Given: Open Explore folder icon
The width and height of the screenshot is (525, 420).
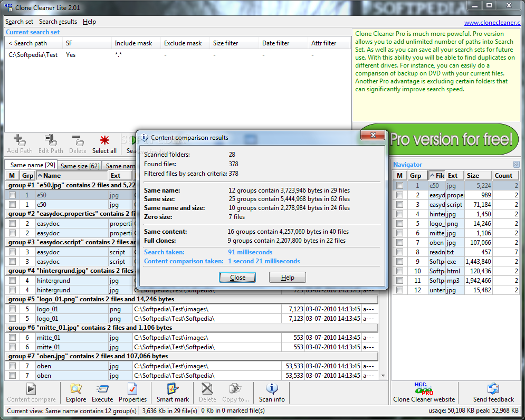Looking at the screenshot, I should coord(76,389).
